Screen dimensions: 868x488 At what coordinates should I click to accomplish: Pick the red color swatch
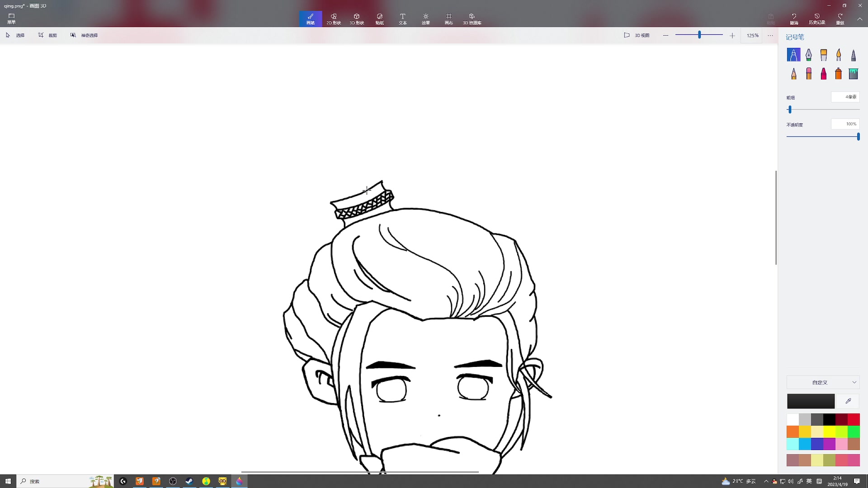click(x=854, y=419)
